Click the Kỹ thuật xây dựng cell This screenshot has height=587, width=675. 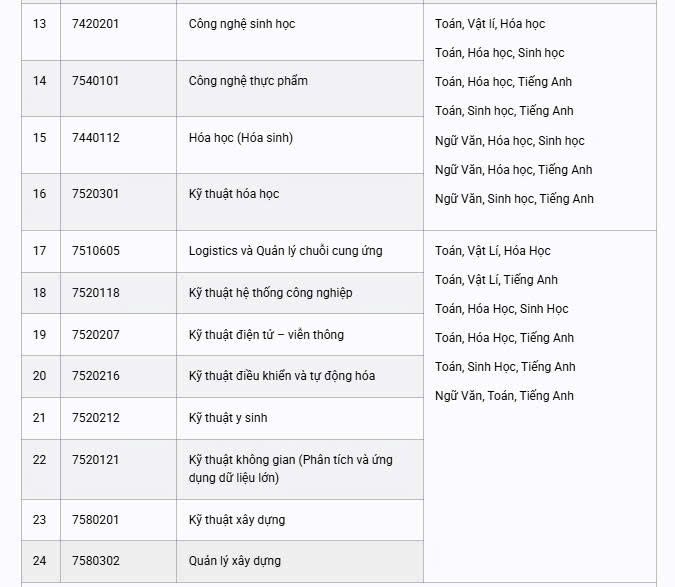click(x=238, y=520)
